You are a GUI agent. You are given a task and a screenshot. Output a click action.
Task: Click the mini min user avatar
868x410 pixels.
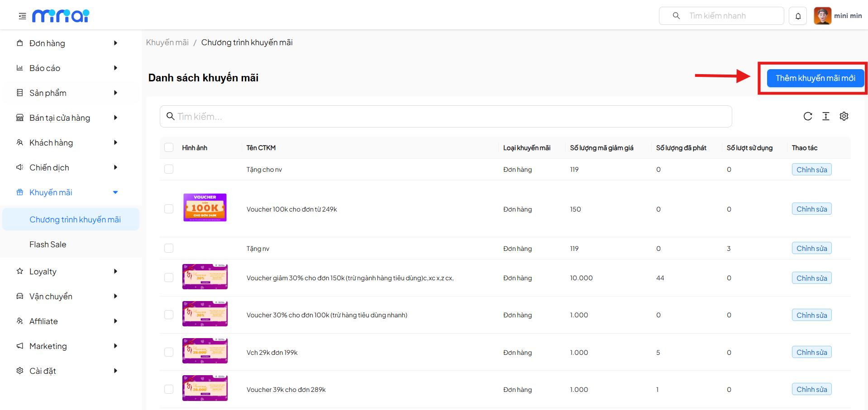(x=822, y=16)
